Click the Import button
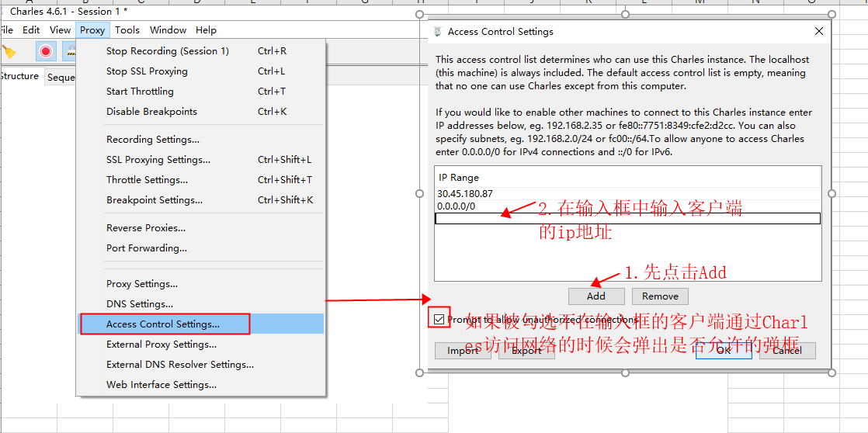Viewport: 868px width, 433px height. pyautogui.click(x=463, y=351)
